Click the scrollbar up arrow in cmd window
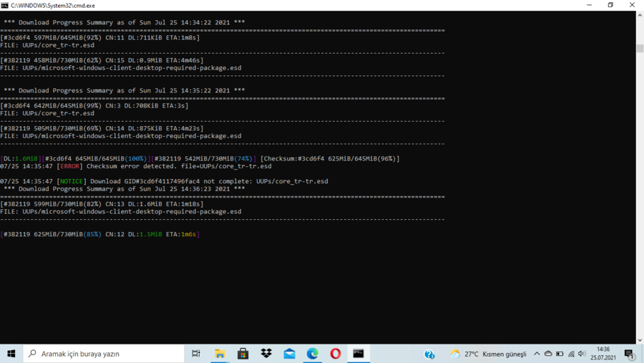 click(x=640, y=15)
